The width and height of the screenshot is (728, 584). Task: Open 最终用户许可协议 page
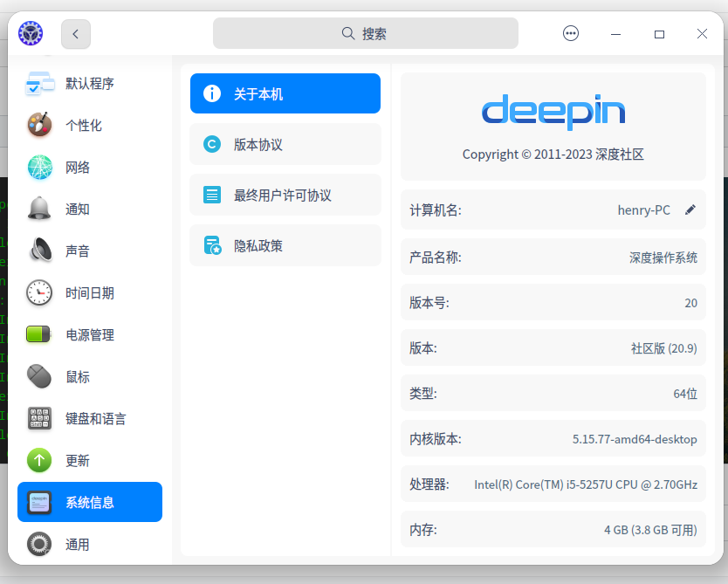(285, 195)
